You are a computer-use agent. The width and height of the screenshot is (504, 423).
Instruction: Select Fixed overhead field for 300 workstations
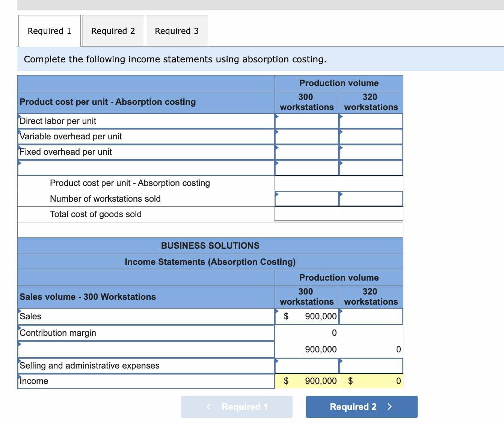(307, 152)
